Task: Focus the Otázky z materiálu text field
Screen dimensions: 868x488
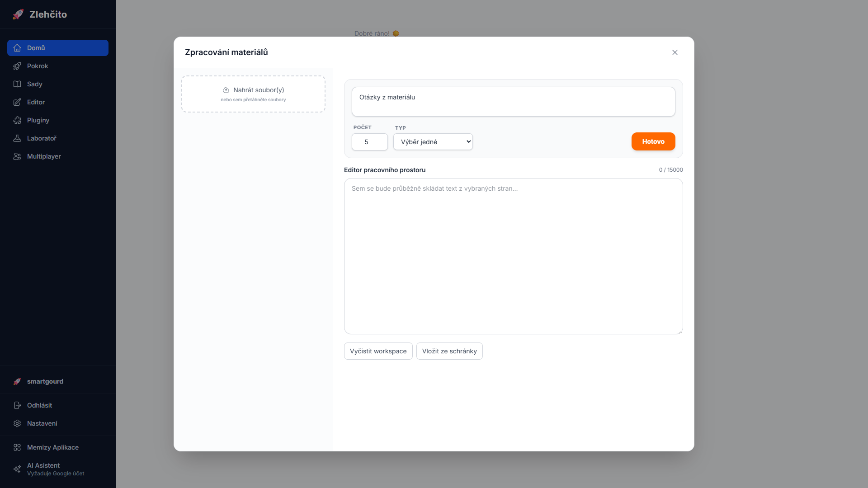Action: click(x=514, y=102)
